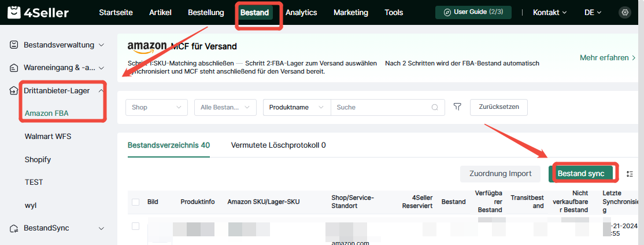The image size is (644, 245).
Task: Collapse the Drittanbieter-Lager section
Action: pyautogui.click(x=101, y=91)
